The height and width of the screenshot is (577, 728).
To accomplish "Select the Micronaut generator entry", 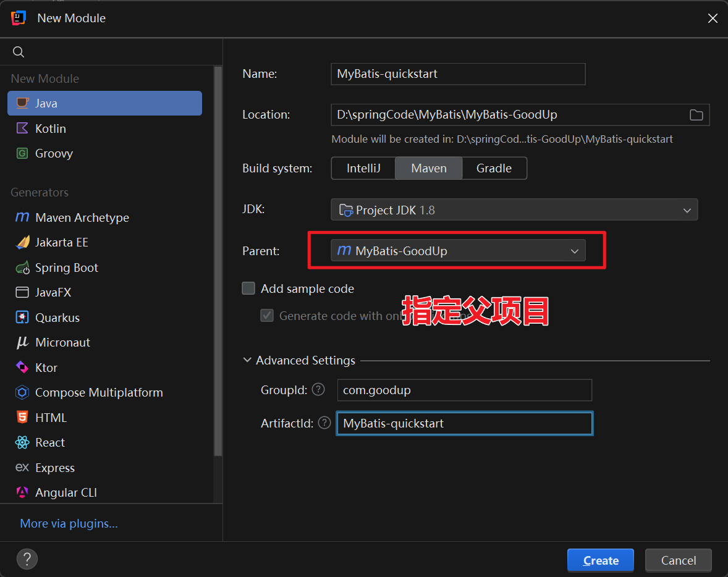I will pos(104,342).
